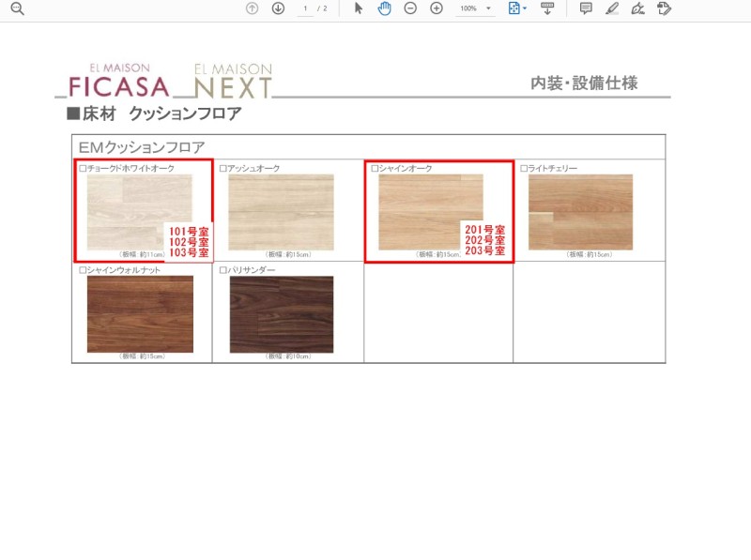
Task: Click the チョークドホワイトオーク floor sample
Action: coord(139,212)
